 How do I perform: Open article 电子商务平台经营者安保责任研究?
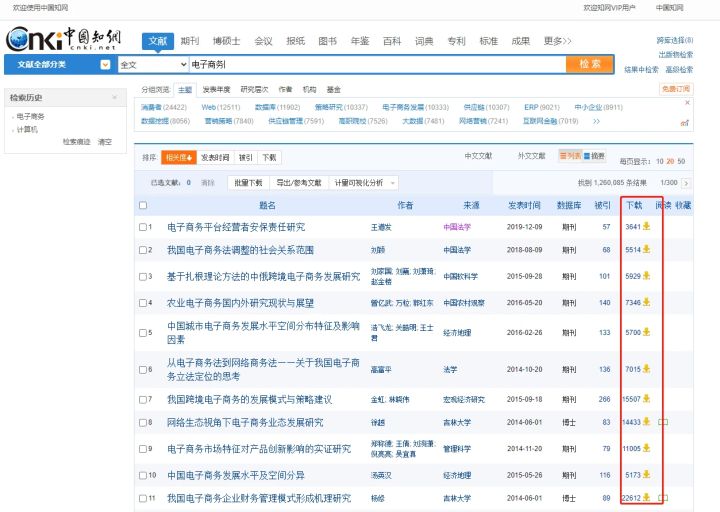tap(236, 227)
